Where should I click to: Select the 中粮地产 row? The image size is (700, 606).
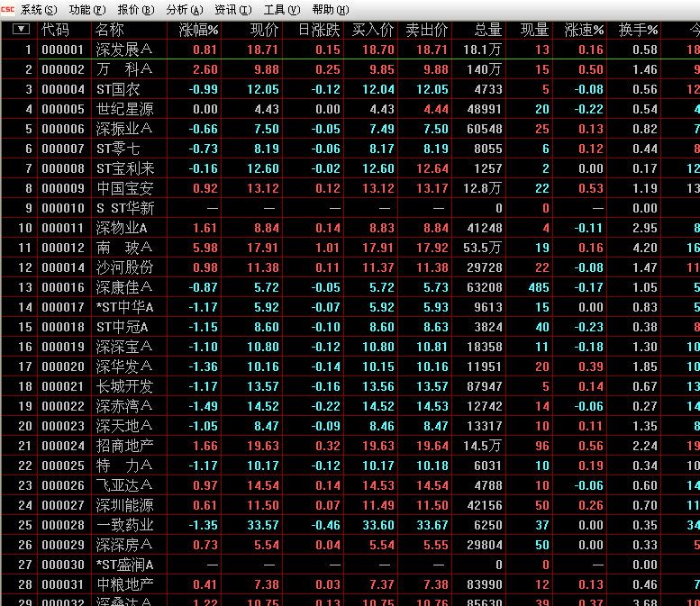coord(124,584)
